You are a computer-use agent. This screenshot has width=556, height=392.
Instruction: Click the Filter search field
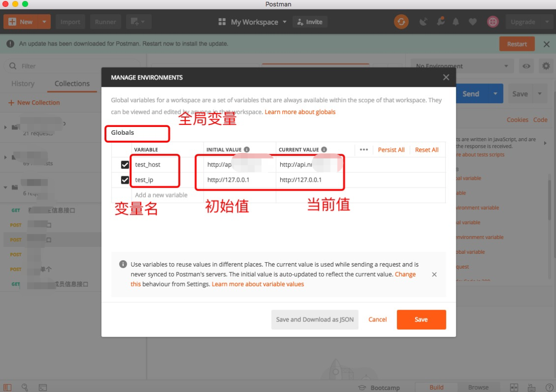point(72,66)
